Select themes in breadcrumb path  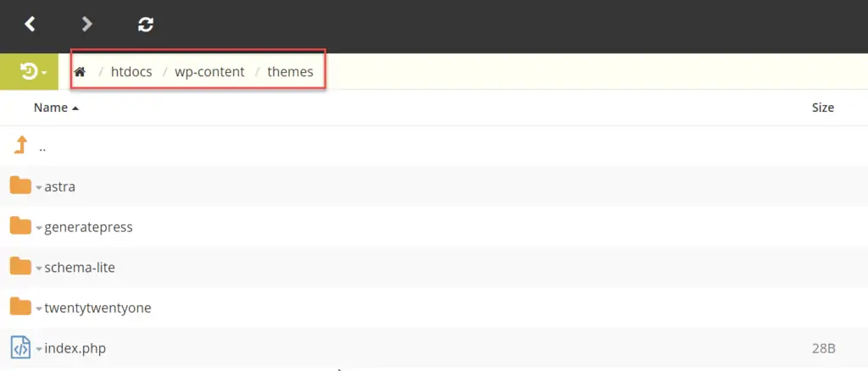(x=290, y=72)
